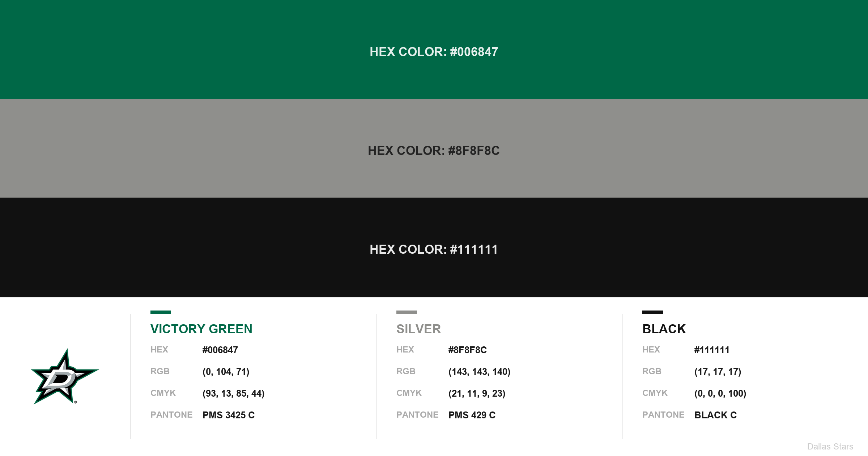The width and height of the screenshot is (868, 456).
Task: Select RGB value (17, 17, 17)
Action: pyautogui.click(x=718, y=372)
